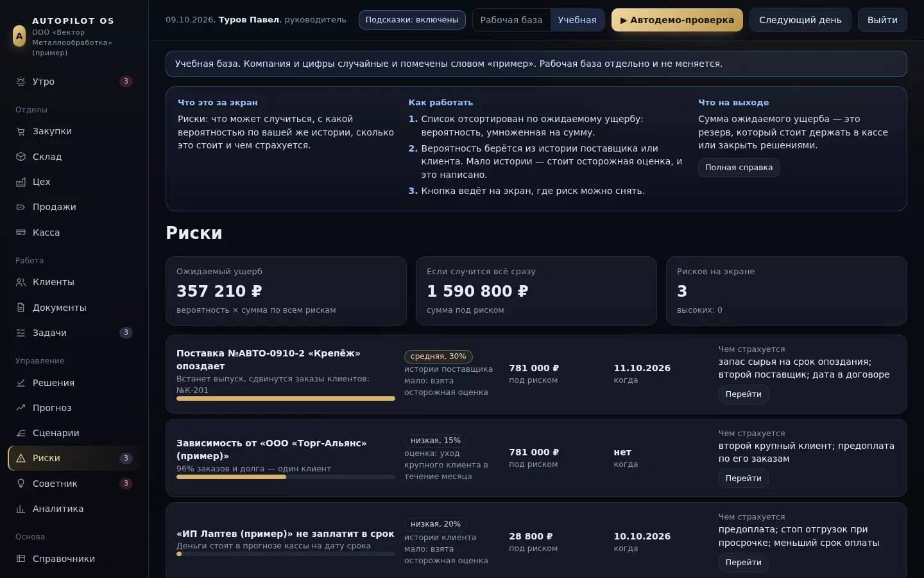Click the средняя, 30% probability badge
Viewport: 924px width, 578px height.
[438, 356]
